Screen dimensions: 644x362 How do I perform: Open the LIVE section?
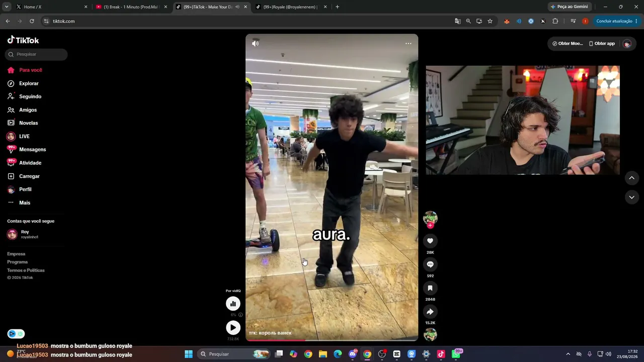18,137
